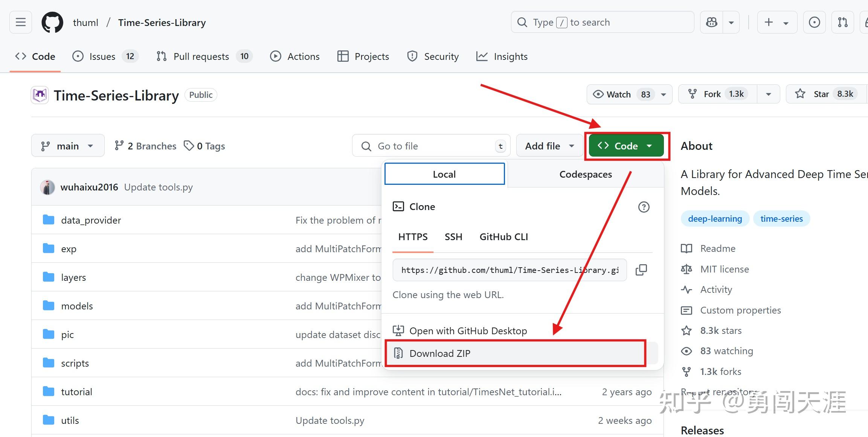
Task: Open the pull requests icon in the header
Action: point(842,23)
